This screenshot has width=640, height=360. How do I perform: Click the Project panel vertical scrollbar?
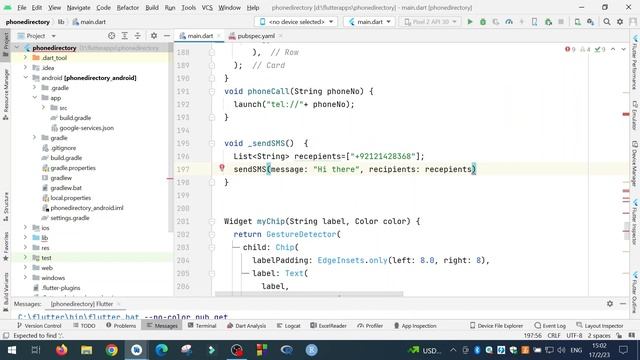point(171,139)
